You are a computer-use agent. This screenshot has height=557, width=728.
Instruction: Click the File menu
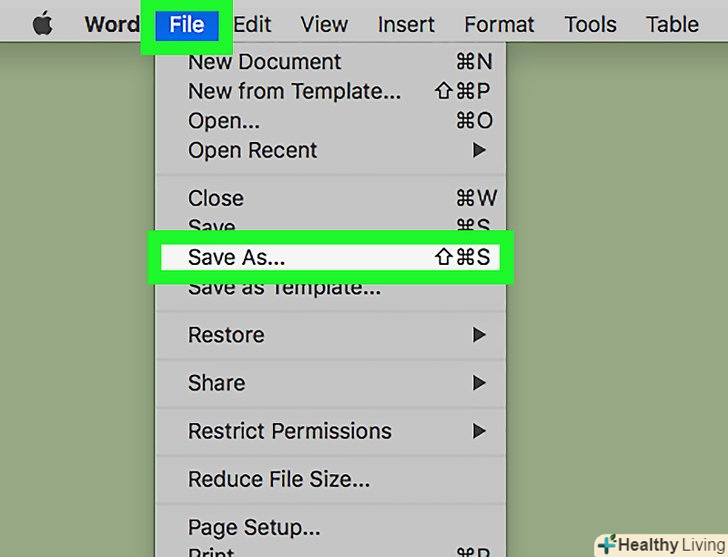(x=187, y=24)
